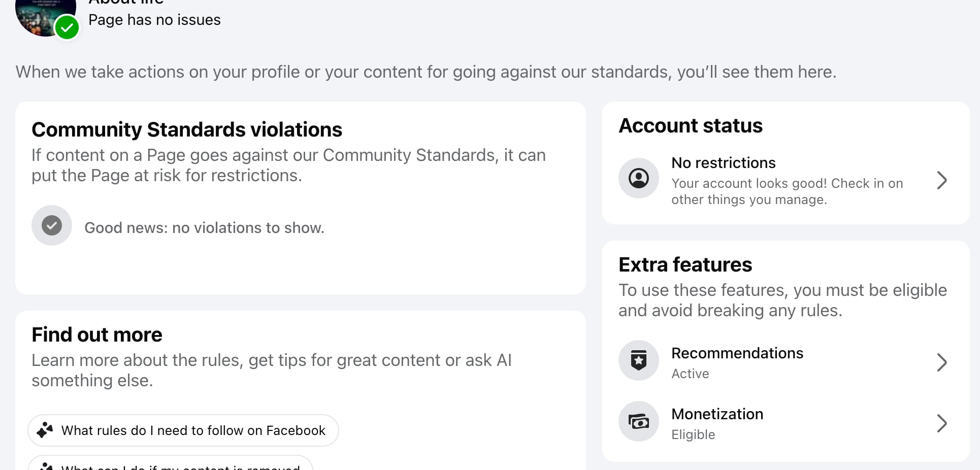Click the page profile picture thumbnail
The image size is (980, 470).
tap(45, 15)
